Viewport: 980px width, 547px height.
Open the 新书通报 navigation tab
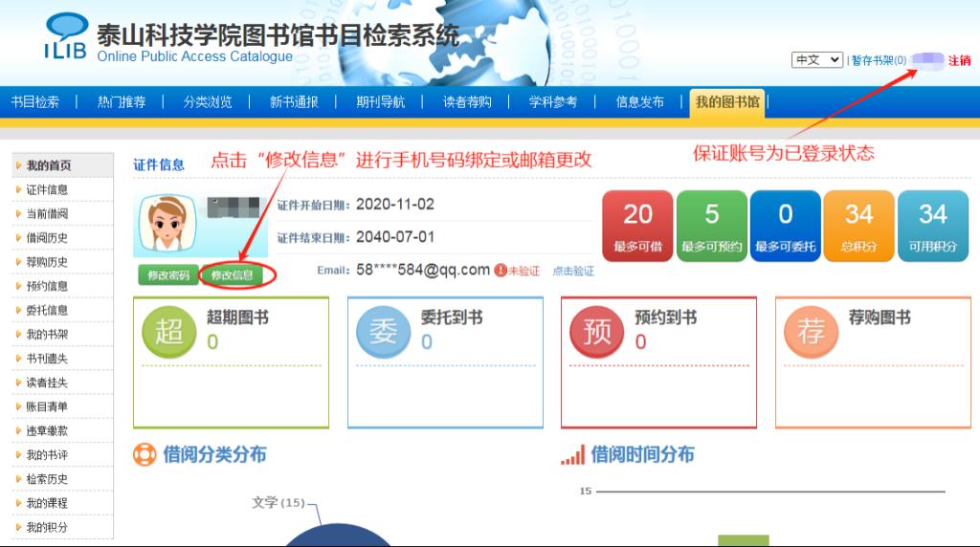(294, 101)
